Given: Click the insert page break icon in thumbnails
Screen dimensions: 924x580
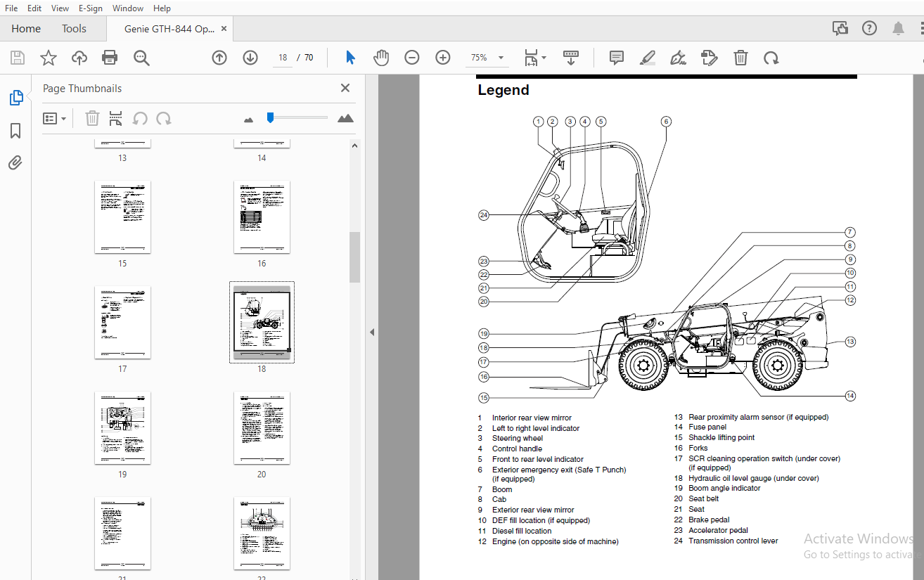Looking at the screenshot, I should (116, 118).
